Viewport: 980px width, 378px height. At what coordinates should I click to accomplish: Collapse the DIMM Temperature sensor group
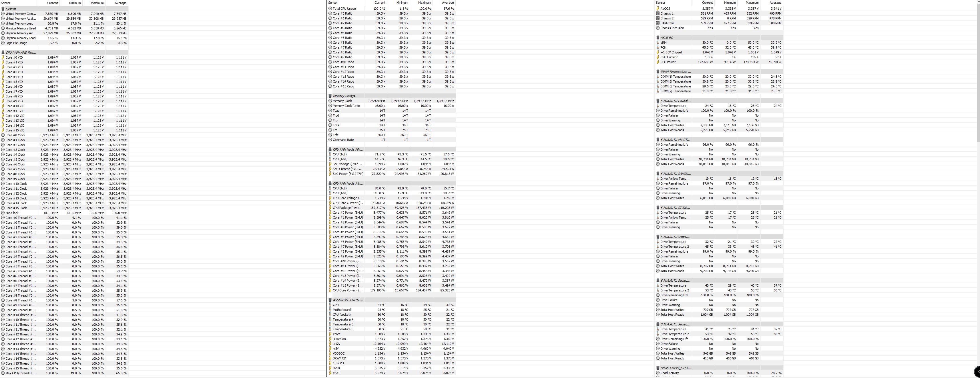[x=675, y=72]
